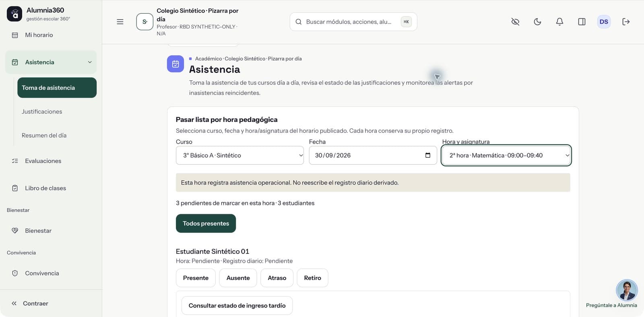The image size is (644, 317).
Task: Select Toma de asistencia menu item
Action: pos(57,88)
